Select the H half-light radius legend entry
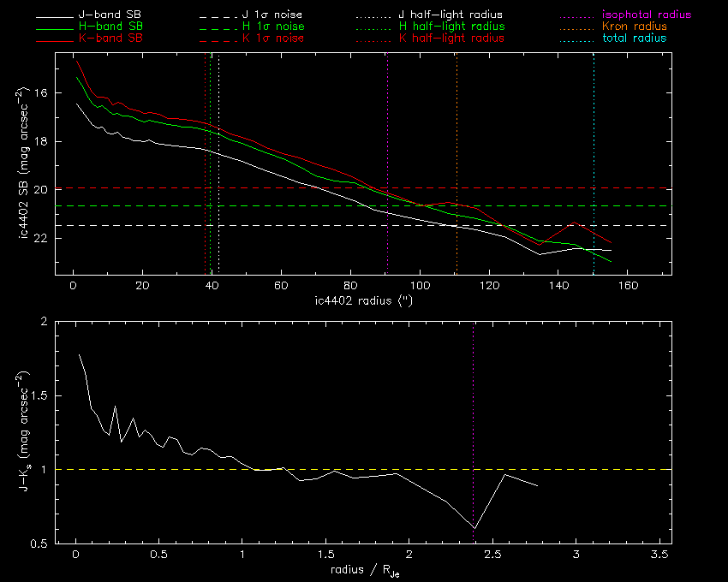The height and width of the screenshot is (582, 728). pos(451,27)
